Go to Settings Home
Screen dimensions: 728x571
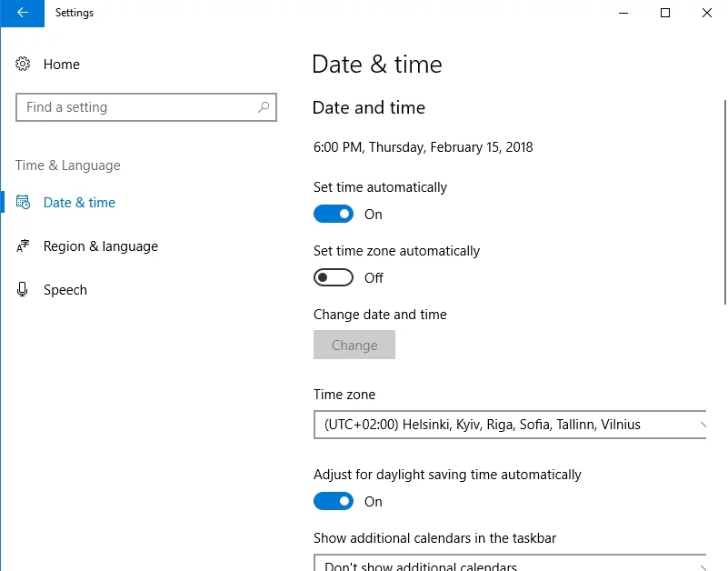(61, 65)
